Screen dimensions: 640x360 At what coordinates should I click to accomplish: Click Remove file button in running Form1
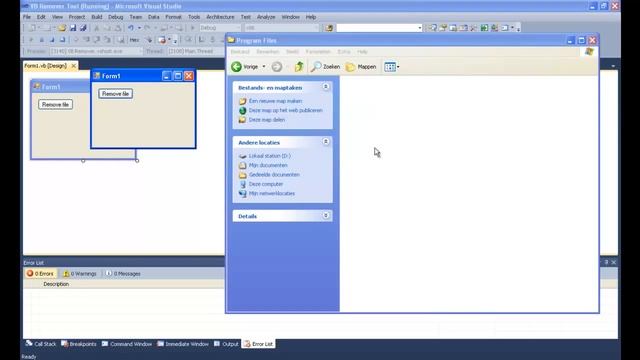pos(116,94)
